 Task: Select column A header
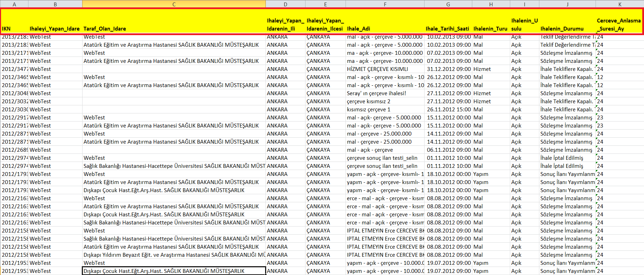coord(14,4)
